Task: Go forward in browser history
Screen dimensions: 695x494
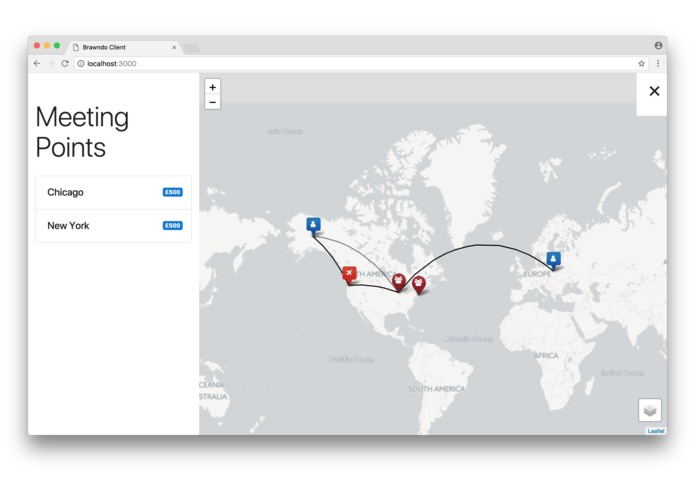Action: (x=51, y=63)
